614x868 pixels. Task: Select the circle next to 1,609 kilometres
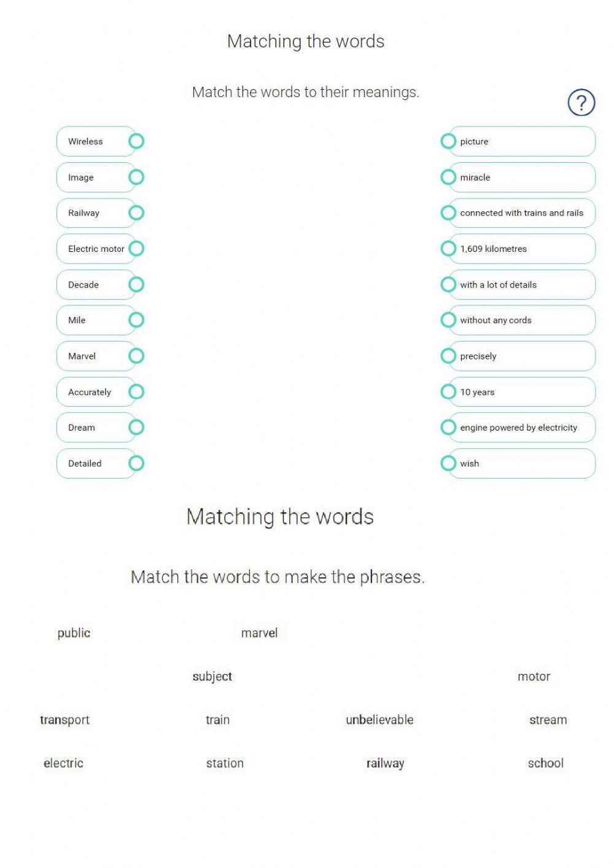[448, 249]
